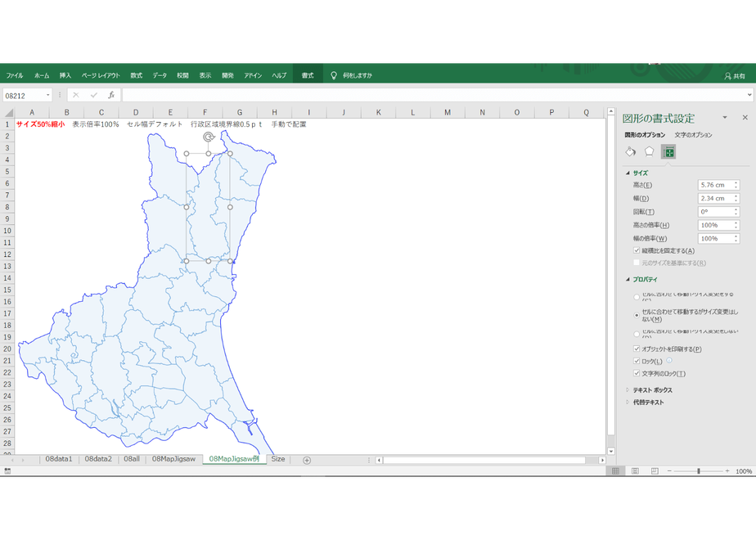This screenshot has height=540, width=756.
Task: Open the 08data1 sheet tab
Action: pyautogui.click(x=58, y=459)
